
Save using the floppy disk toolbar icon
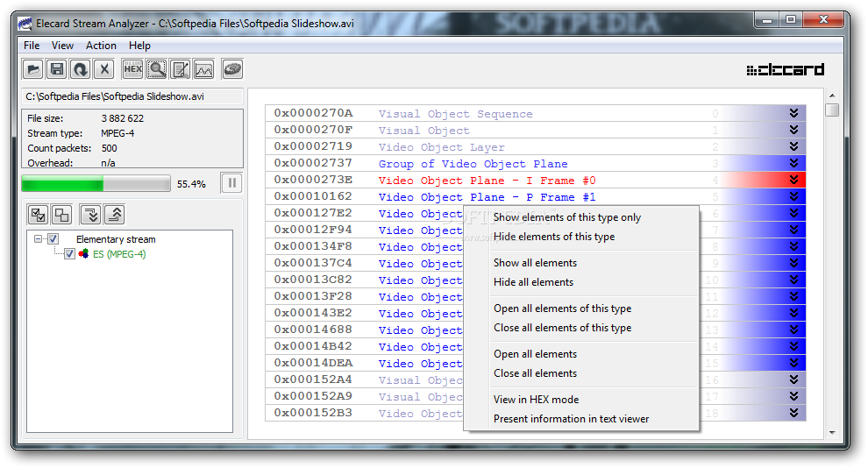point(56,70)
